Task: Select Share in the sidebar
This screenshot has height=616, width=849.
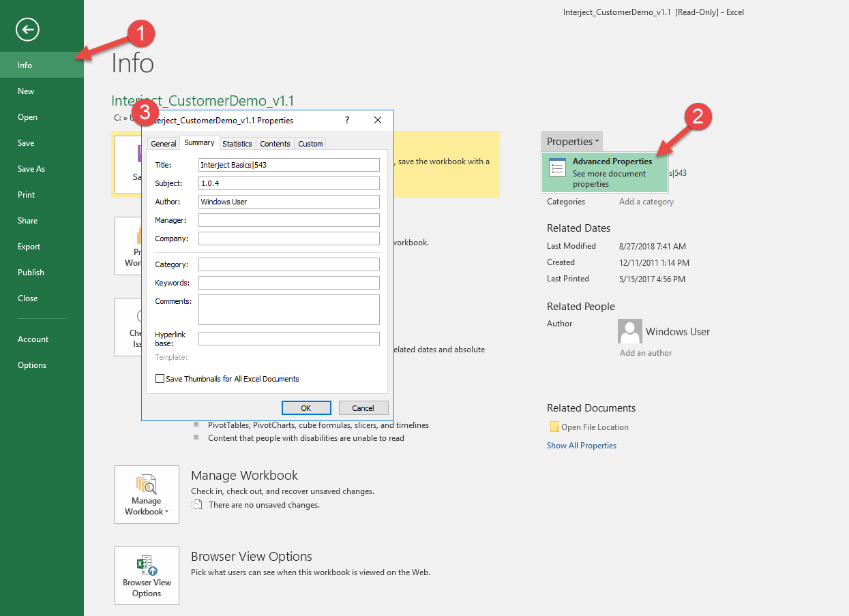Action: pyautogui.click(x=42, y=221)
